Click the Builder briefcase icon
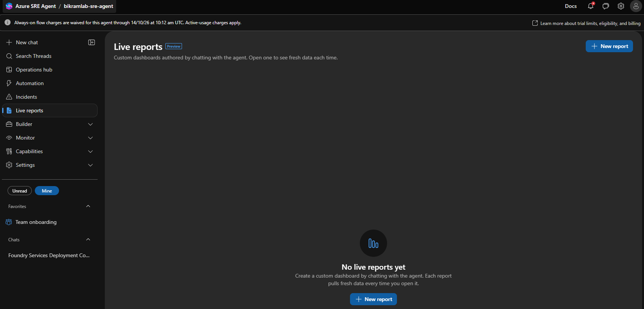Viewport: 644px width, 309px height. [9, 124]
